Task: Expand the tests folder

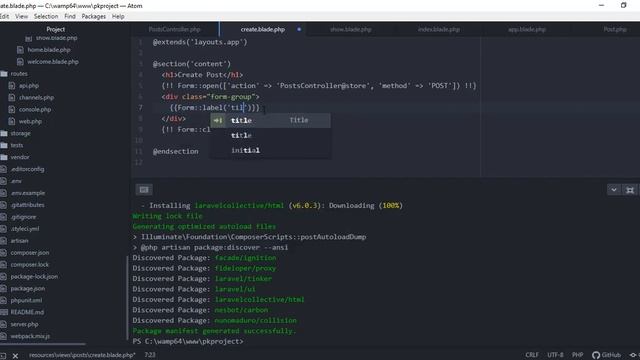Action: [x=17, y=145]
